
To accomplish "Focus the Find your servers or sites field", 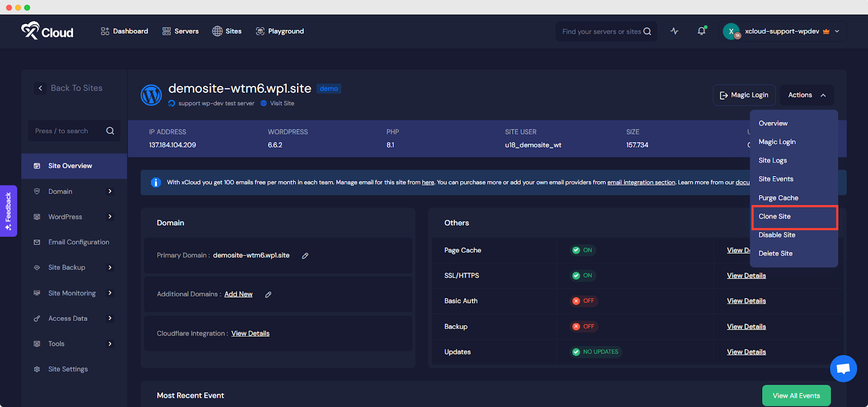I will [606, 31].
